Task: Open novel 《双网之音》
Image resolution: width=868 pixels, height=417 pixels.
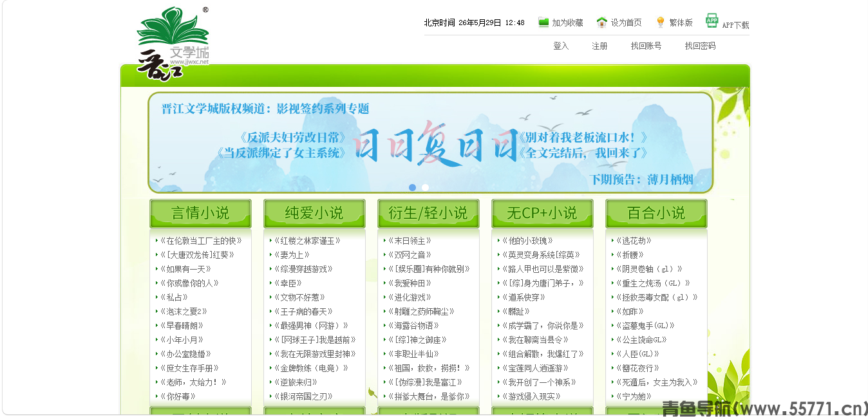Action: pos(410,255)
